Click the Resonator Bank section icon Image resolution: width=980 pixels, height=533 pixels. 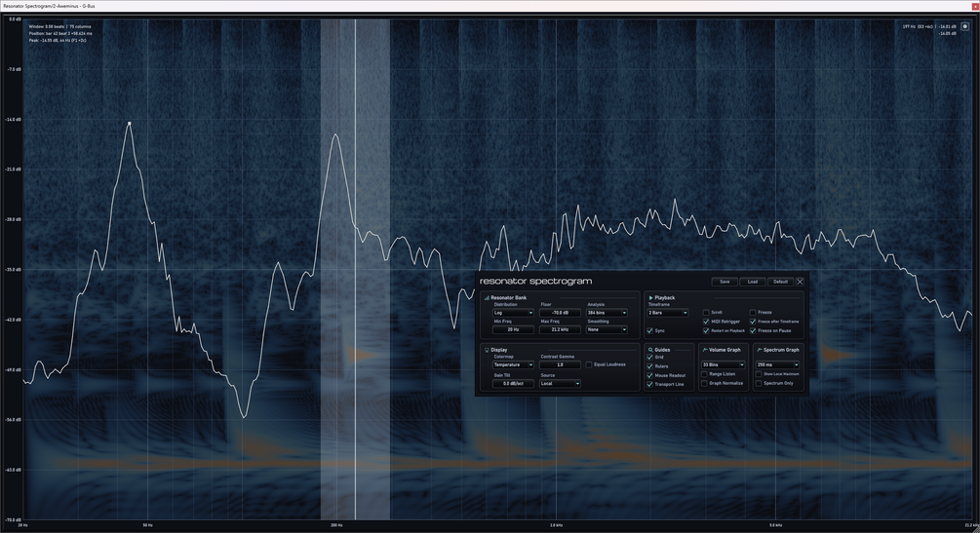[487, 298]
